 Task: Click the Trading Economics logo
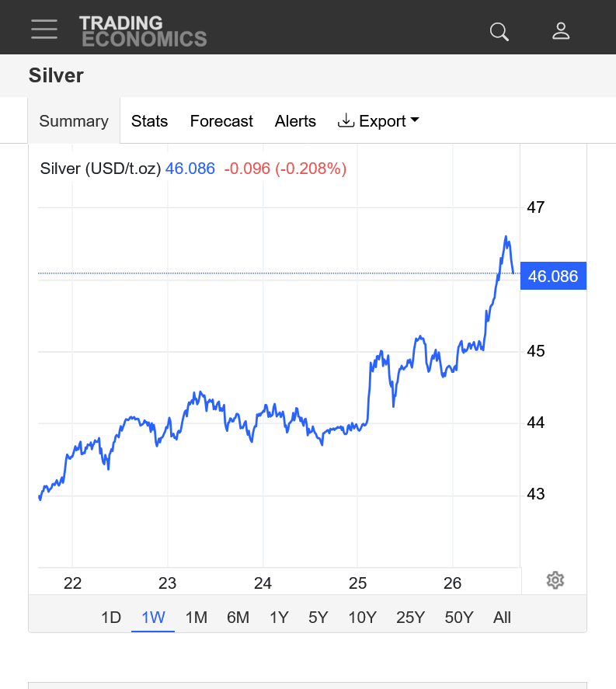click(143, 31)
